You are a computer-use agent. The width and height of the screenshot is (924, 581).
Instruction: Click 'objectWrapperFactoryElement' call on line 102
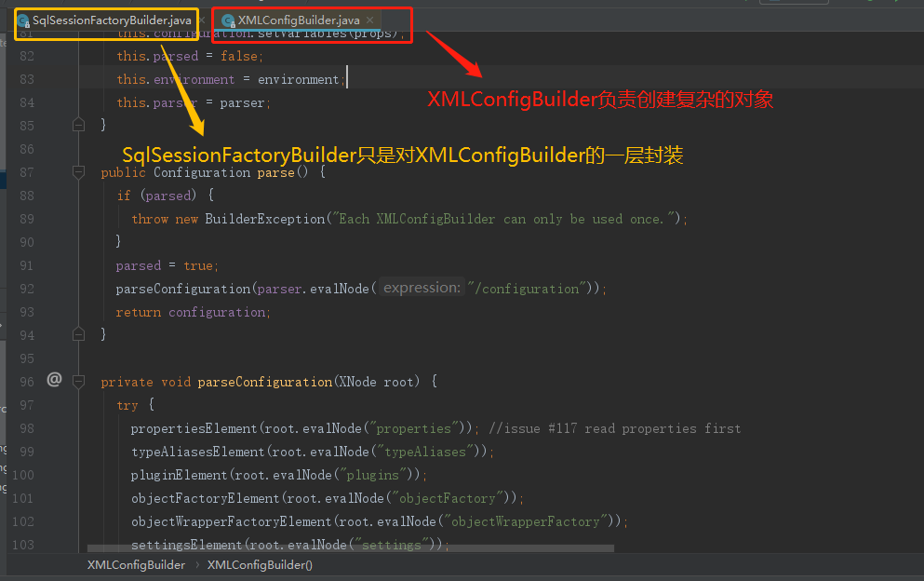[x=231, y=522]
